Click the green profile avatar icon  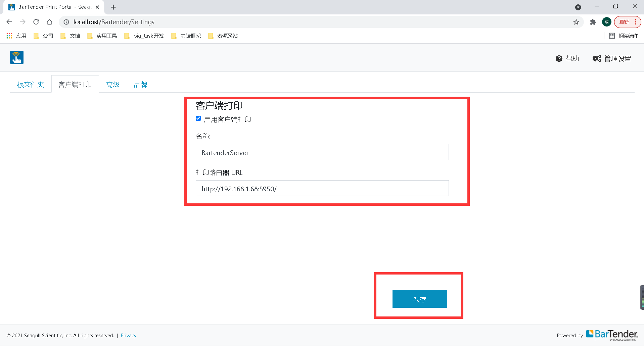pyautogui.click(x=607, y=22)
